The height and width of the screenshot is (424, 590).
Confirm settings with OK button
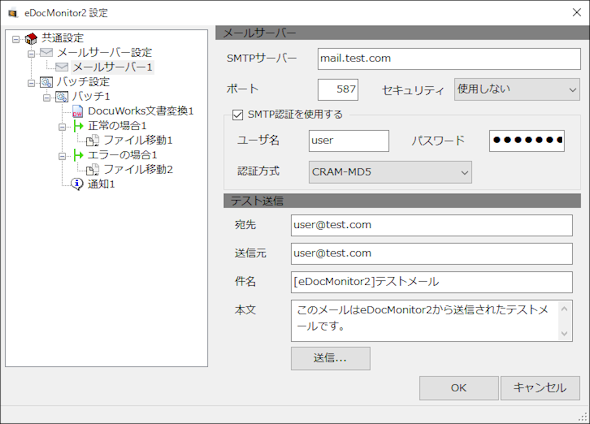459,388
